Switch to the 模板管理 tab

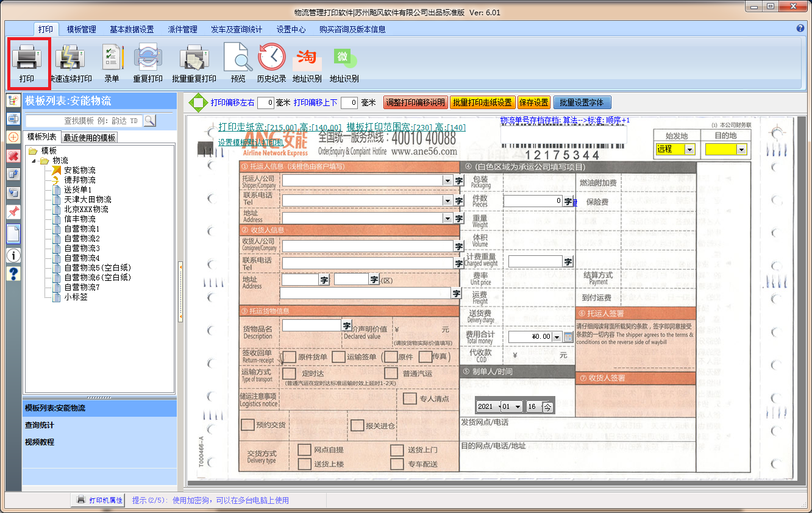[82, 29]
